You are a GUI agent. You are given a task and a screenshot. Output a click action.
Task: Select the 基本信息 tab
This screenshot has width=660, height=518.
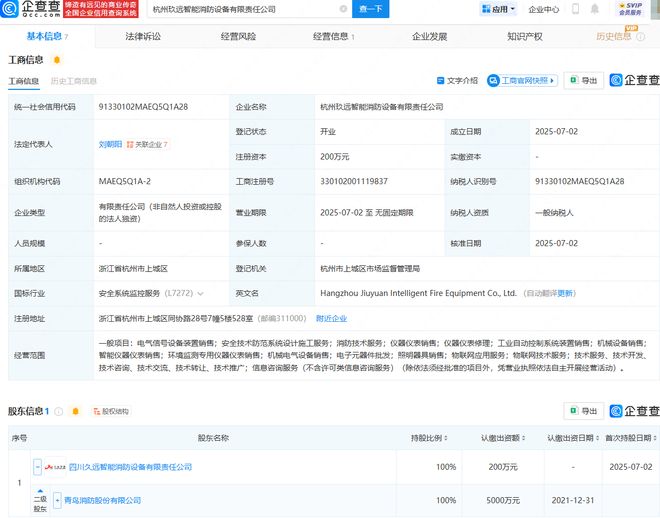point(47,37)
